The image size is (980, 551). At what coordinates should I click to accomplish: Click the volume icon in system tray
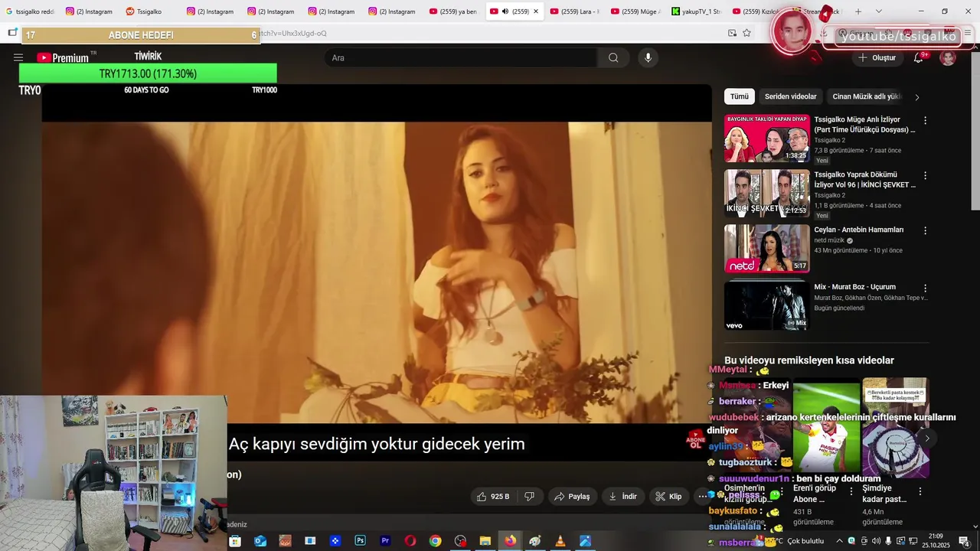coord(876,541)
